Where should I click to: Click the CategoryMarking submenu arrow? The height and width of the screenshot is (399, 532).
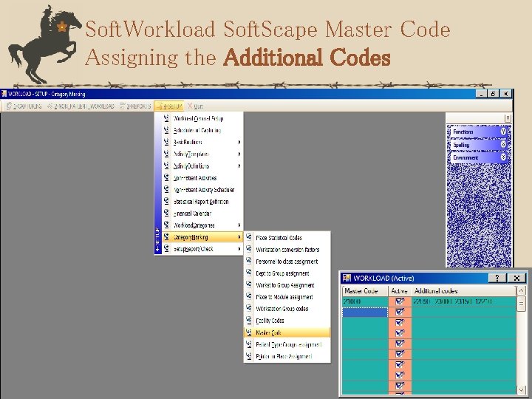pos(239,237)
